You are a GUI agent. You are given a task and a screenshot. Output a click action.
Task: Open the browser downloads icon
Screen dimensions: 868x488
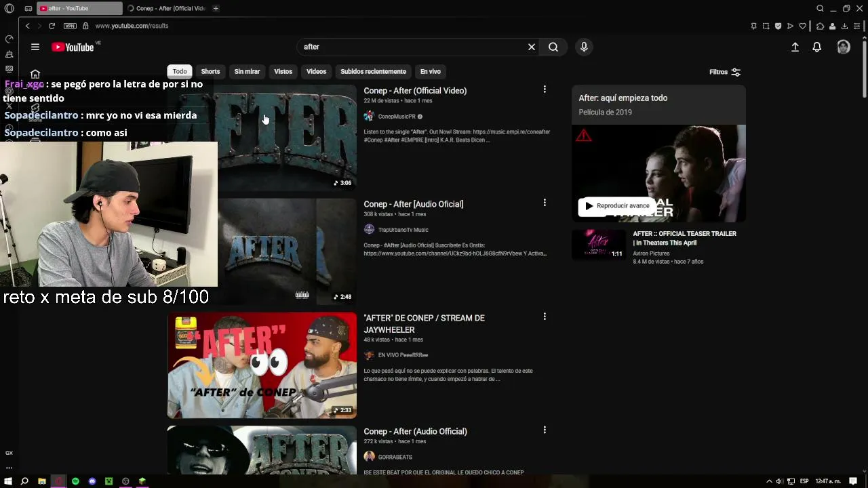point(844,26)
